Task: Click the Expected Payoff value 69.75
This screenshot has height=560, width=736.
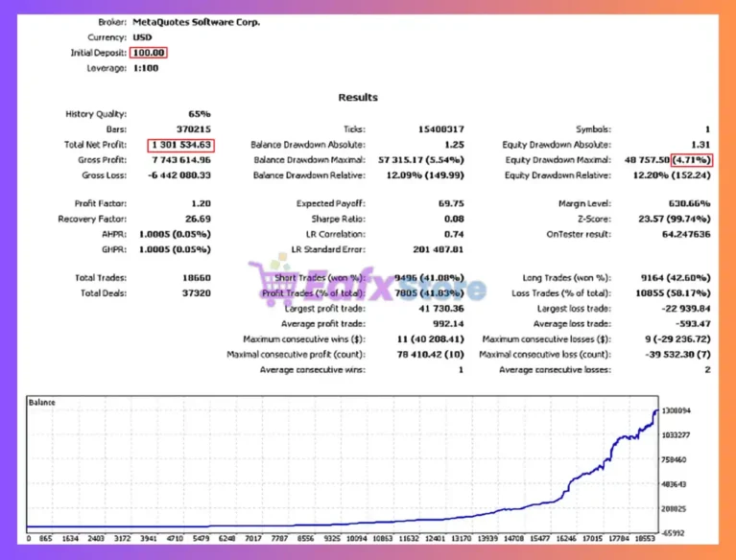Action: pos(451,203)
